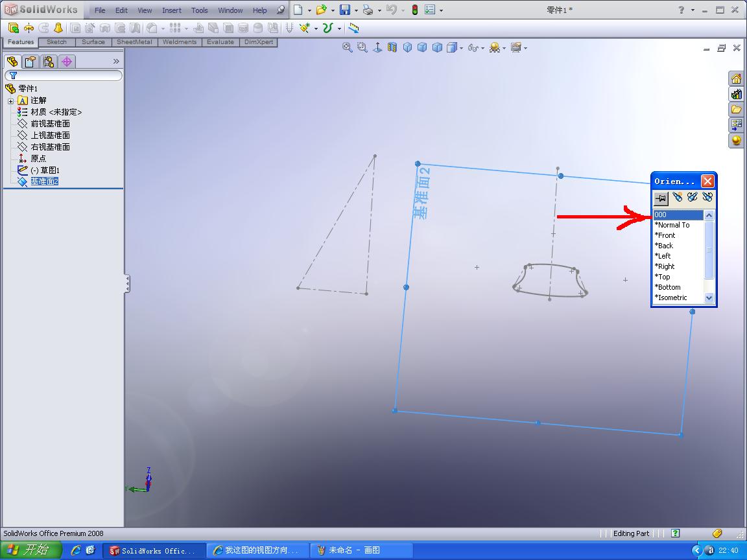
Task: Click the Options list icon in top toolbar
Action: 430,10
